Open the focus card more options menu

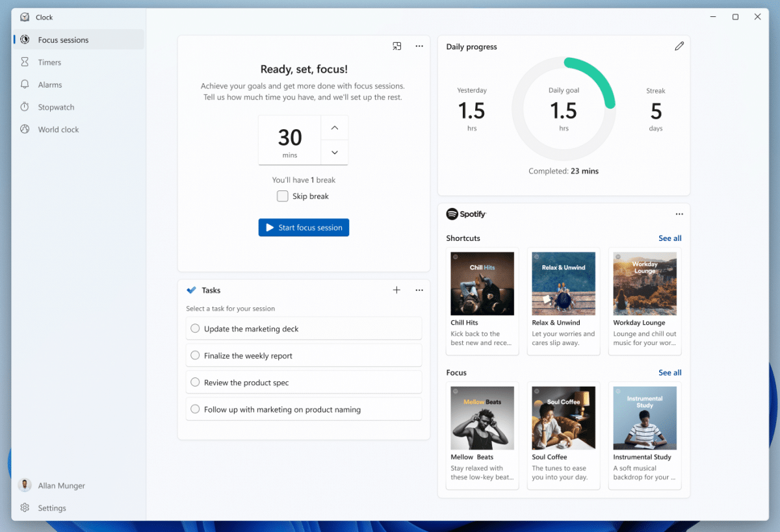point(419,46)
